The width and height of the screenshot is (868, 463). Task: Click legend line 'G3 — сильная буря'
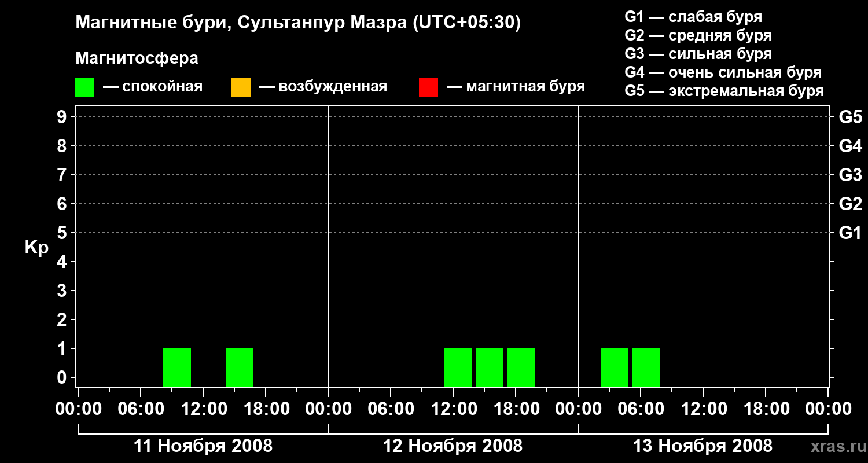coord(698,54)
